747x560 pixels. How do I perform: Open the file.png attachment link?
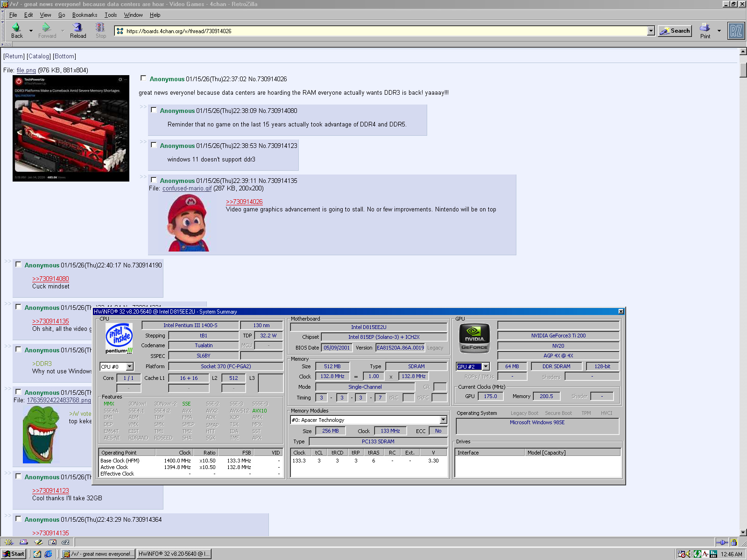point(26,70)
